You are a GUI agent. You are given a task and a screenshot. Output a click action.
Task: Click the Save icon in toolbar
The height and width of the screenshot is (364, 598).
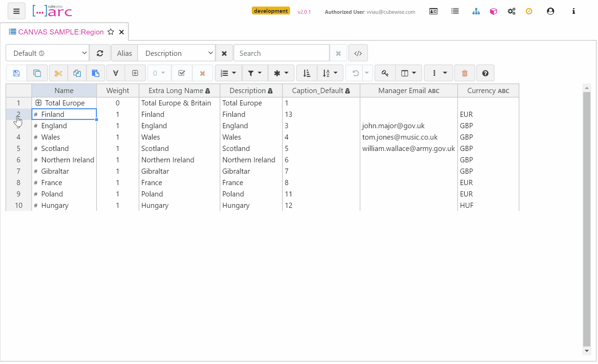tap(17, 73)
